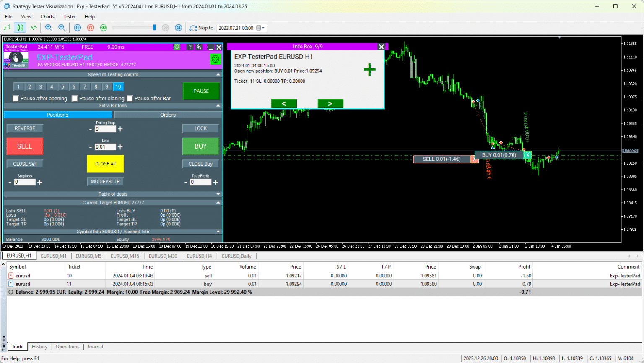This screenshot has height=363, width=644.
Task: Click the green info icon on TesterPad header
Action: tap(177, 47)
